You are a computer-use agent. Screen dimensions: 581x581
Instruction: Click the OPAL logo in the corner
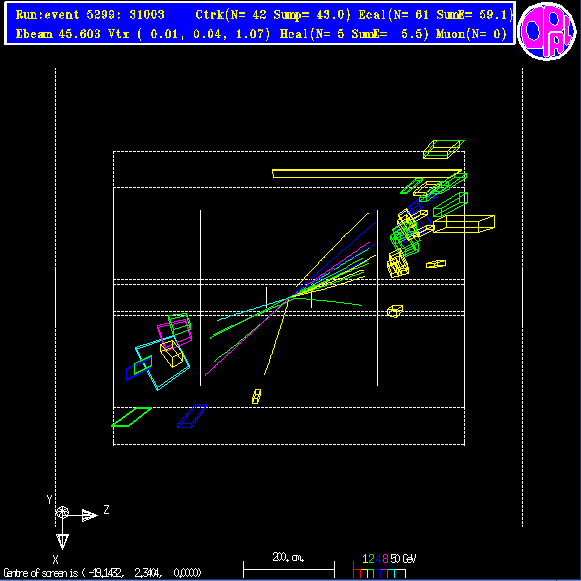(547, 31)
